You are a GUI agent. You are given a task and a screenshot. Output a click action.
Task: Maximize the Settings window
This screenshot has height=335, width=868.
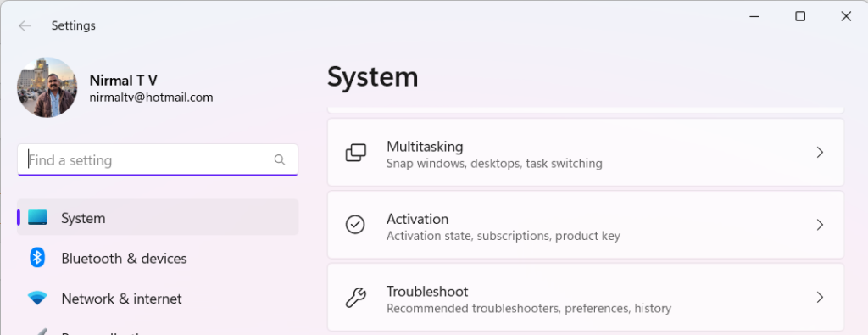800,17
